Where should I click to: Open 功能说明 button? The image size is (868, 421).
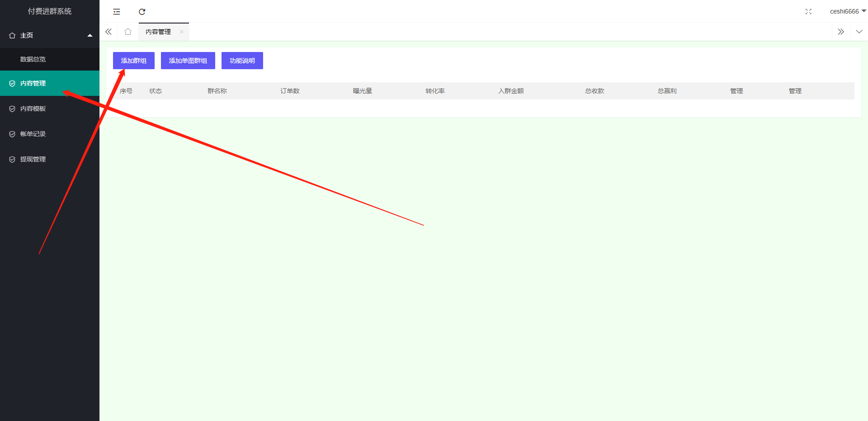click(242, 61)
